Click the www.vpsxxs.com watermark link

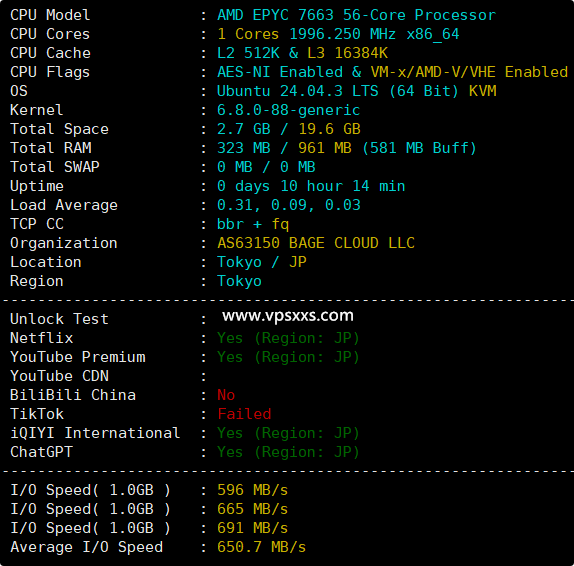point(288,316)
